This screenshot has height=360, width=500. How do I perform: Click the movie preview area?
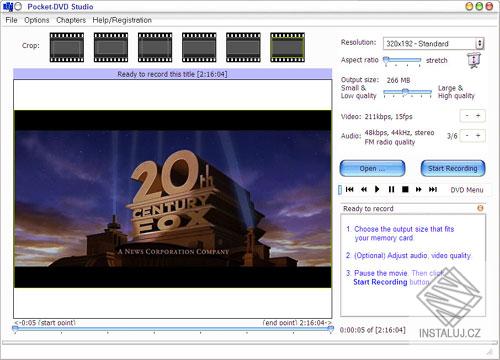pos(173,199)
